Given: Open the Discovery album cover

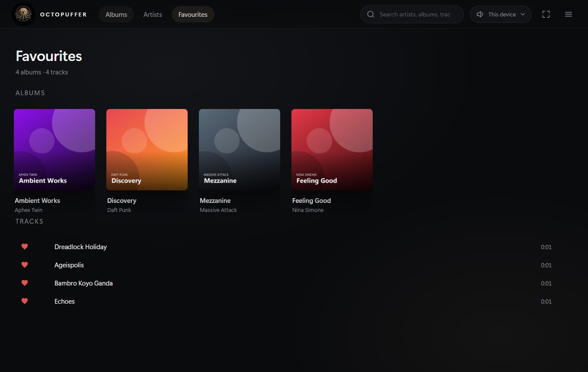Looking at the screenshot, I should 147,150.
